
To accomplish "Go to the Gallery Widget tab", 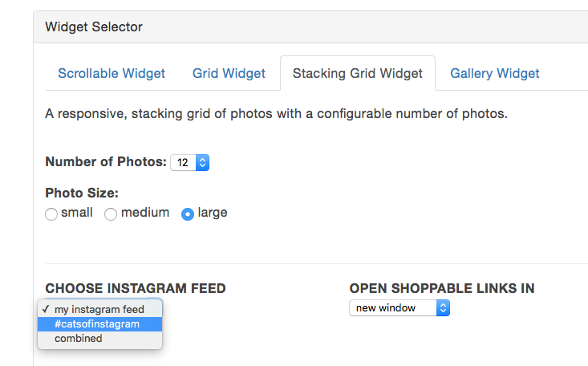I will [x=494, y=74].
